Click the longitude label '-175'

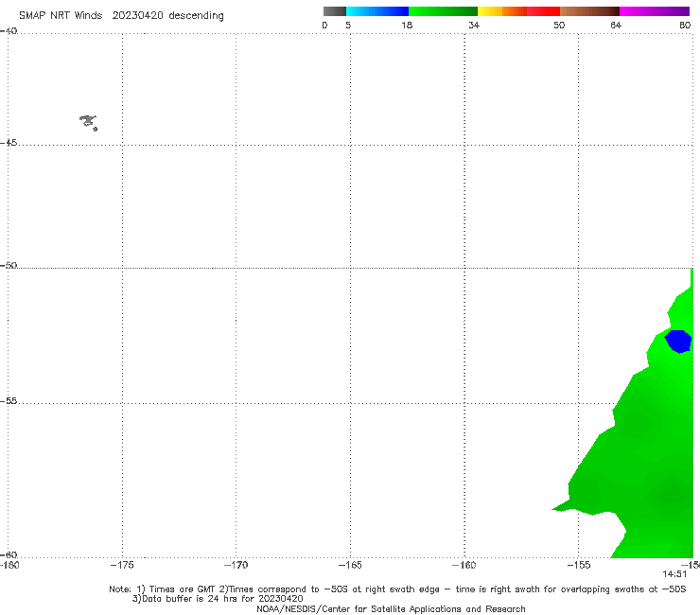[x=122, y=565]
